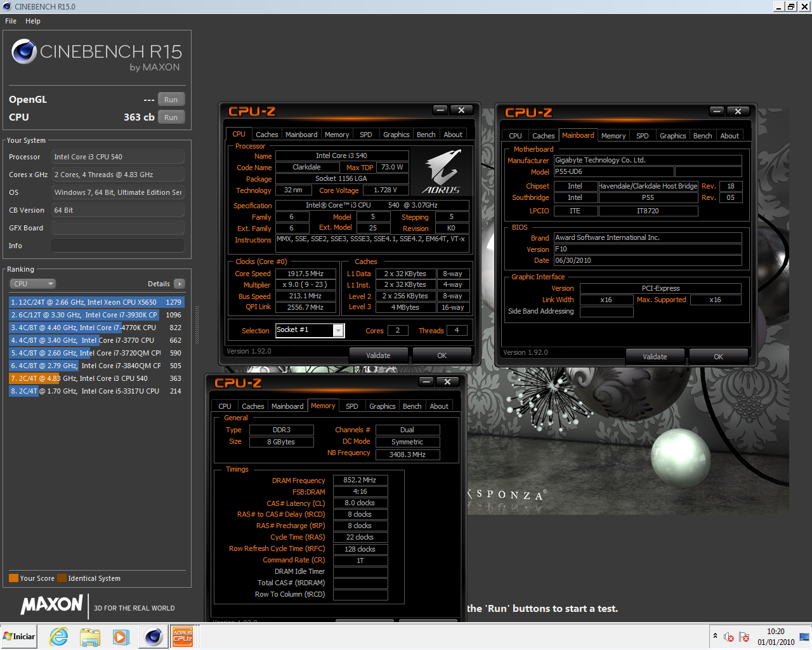Click the Aorus CPU-Z taskbar icon
This screenshot has height=650, width=812.
point(183,636)
